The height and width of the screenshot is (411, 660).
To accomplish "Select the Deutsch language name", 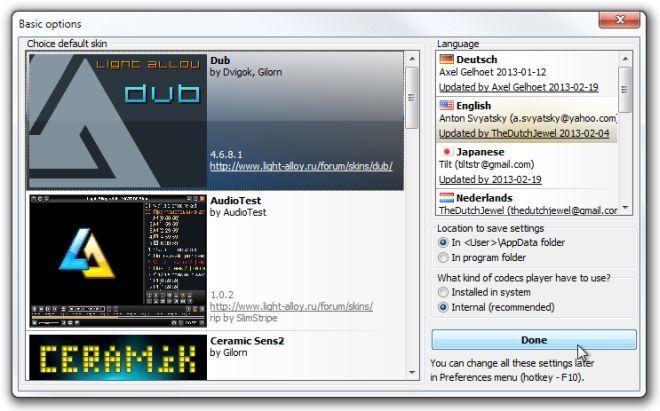I will (476, 59).
